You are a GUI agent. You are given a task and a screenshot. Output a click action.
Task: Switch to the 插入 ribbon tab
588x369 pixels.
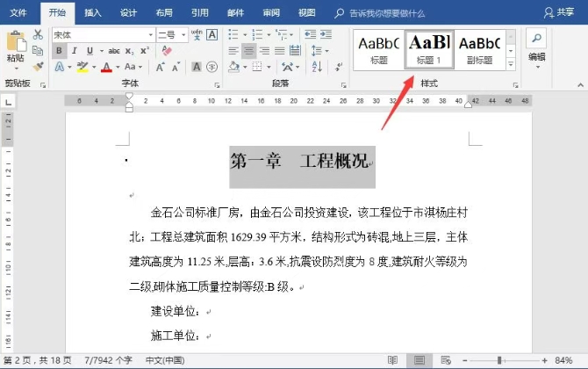[92, 12]
